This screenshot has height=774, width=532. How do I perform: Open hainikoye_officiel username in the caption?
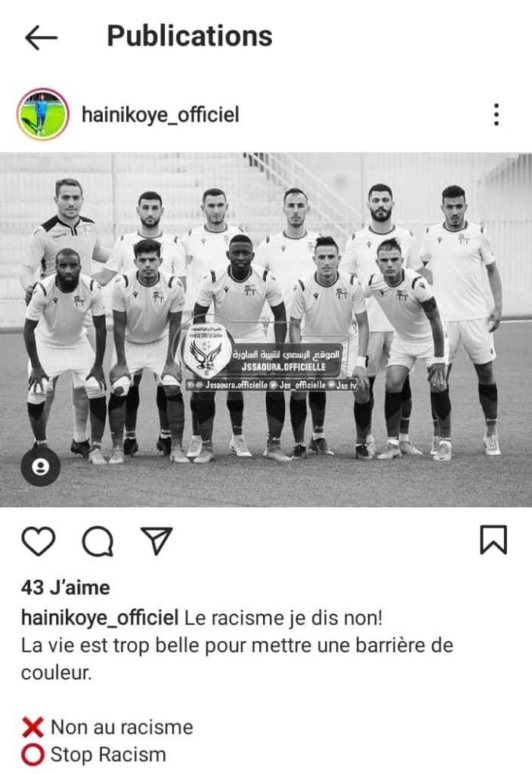(100, 618)
